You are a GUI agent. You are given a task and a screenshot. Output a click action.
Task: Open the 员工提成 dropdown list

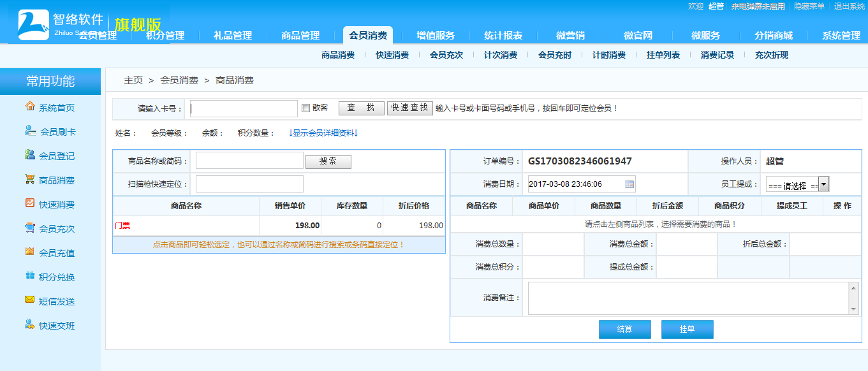pyautogui.click(x=823, y=184)
